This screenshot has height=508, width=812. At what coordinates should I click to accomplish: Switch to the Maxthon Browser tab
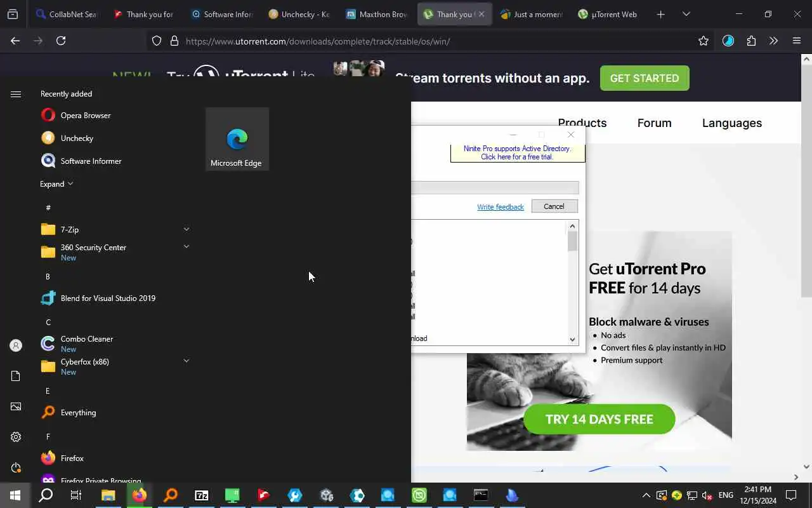(376, 14)
